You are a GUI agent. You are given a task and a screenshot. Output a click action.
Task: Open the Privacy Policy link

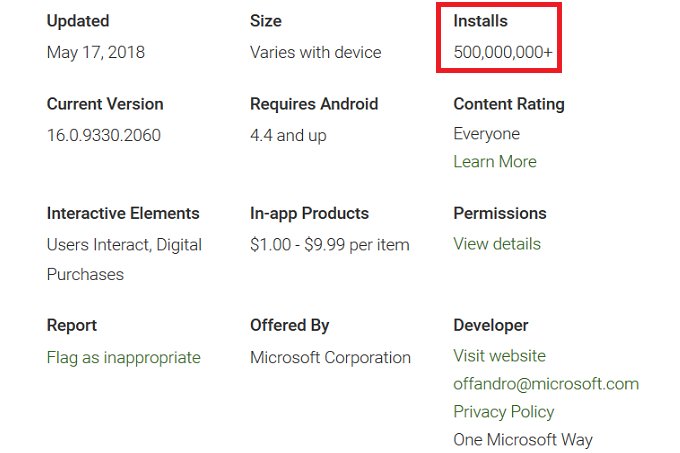click(503, 412)
